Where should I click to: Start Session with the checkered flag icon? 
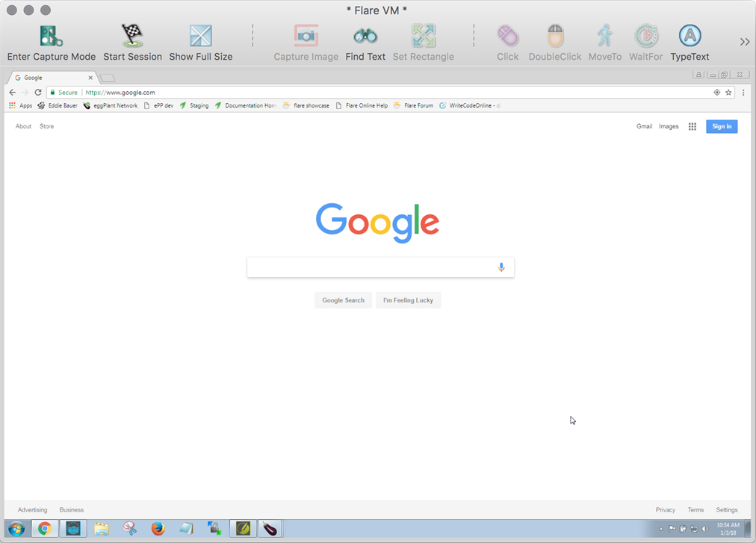[132, 36]
